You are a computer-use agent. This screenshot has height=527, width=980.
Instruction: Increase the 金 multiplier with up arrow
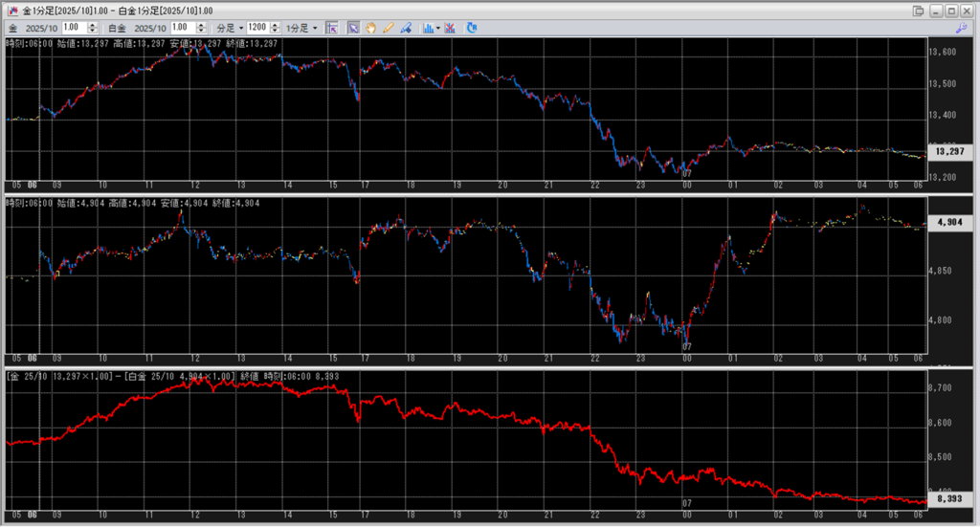94,25
